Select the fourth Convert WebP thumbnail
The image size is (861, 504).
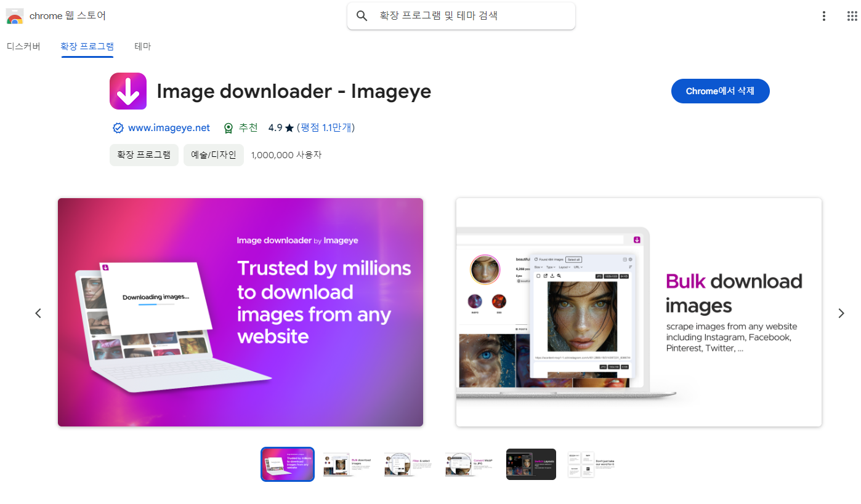pyautogui.click(x=470, y=464)
